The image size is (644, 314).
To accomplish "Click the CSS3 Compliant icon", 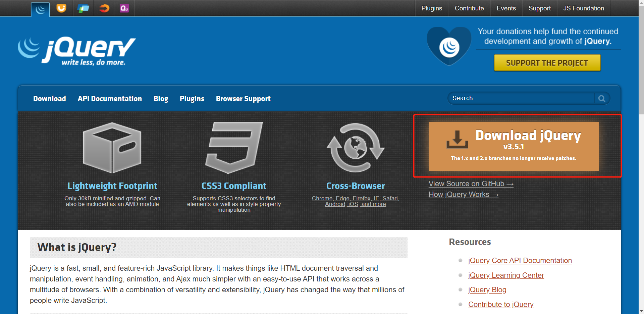I will click(234, 148).
